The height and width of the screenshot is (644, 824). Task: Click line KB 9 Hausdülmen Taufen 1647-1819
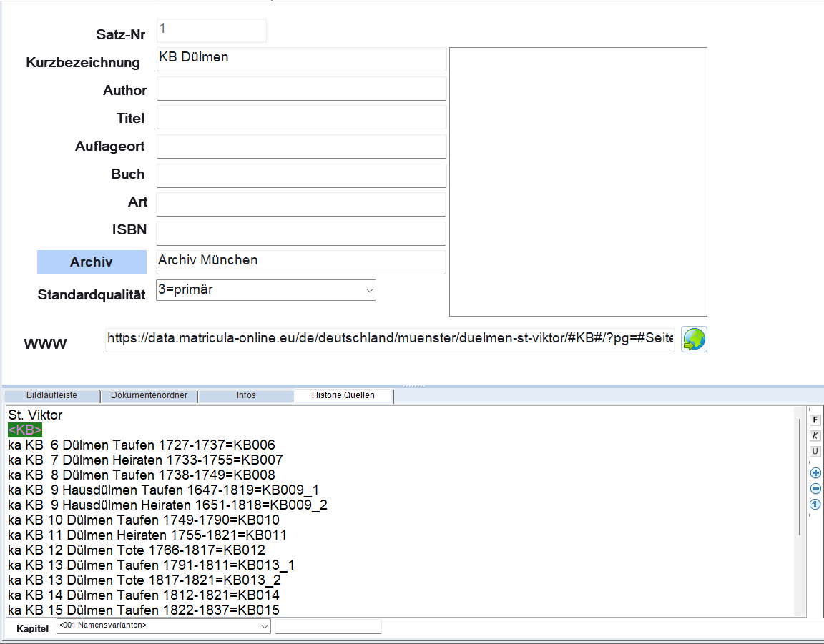click(163, 490)
